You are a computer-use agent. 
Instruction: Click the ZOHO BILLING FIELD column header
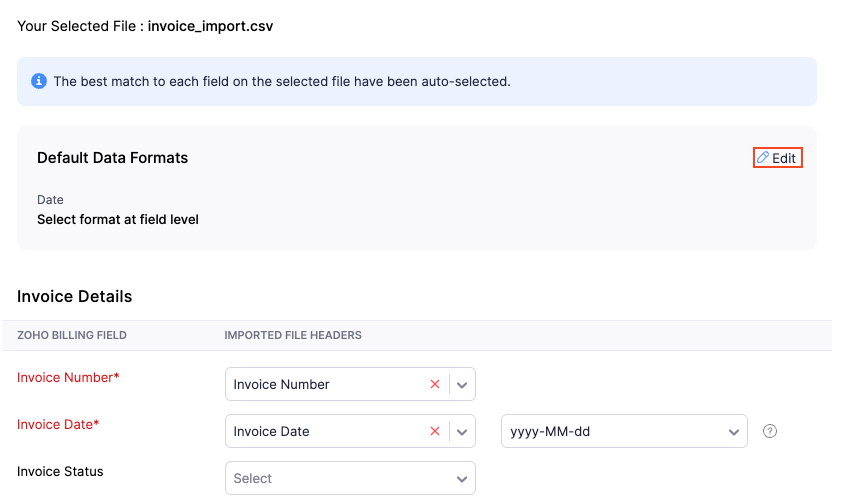[72, 335]
